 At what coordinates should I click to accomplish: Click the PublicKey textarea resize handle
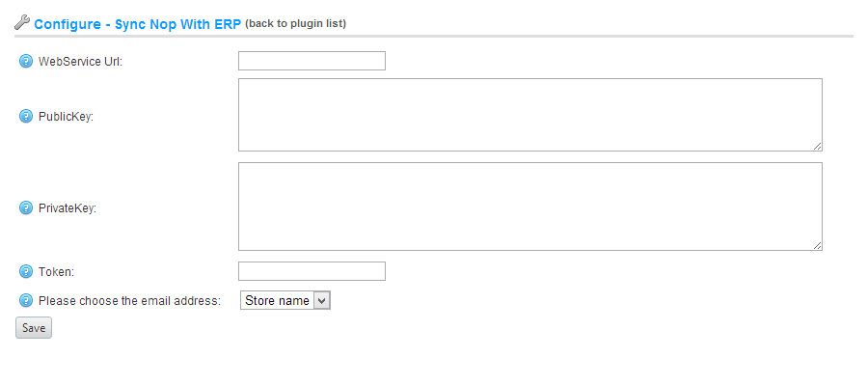pos(817,146)
